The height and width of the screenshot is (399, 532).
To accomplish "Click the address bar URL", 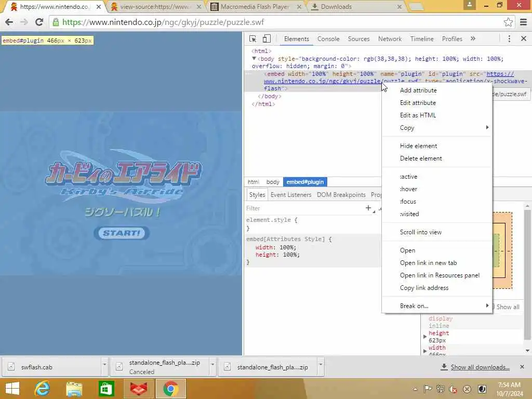I will (x=163, y=22).
